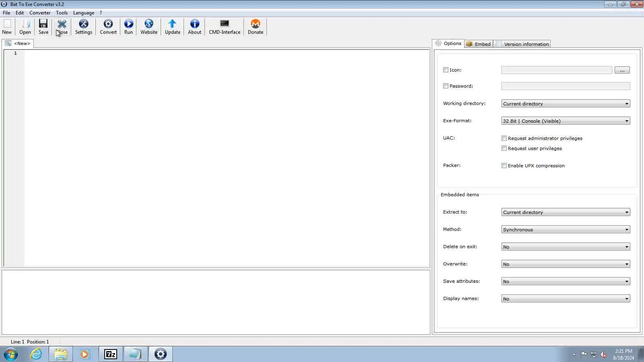The image size is (644, 362).
Task: Click the volume icon in system tray
Action: coord(603,354)
